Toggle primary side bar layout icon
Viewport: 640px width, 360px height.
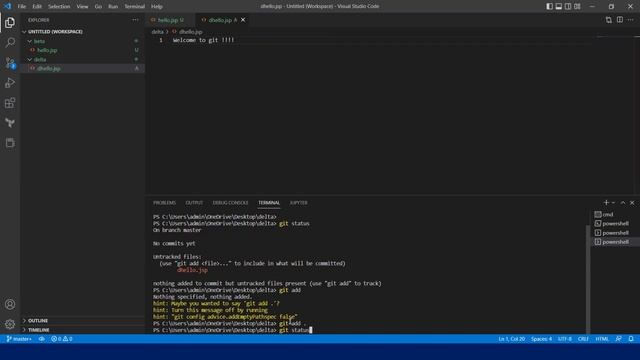click(549, 6)
